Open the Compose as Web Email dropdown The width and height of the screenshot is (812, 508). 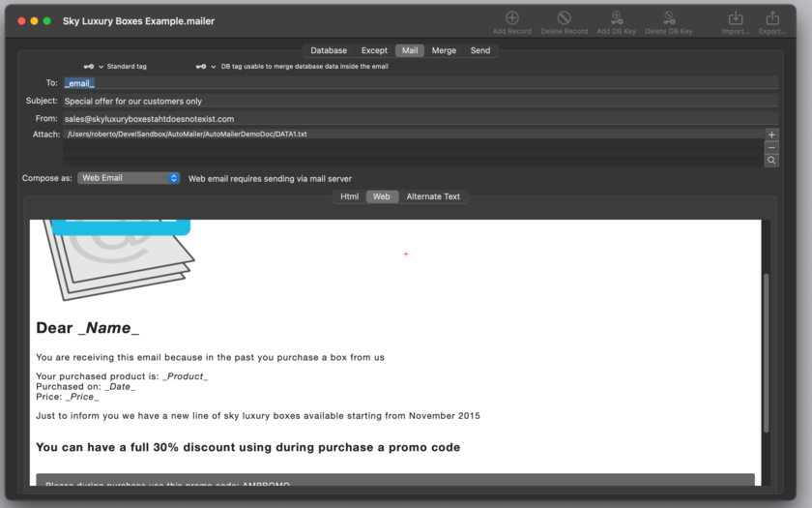[x=129, y=178]
